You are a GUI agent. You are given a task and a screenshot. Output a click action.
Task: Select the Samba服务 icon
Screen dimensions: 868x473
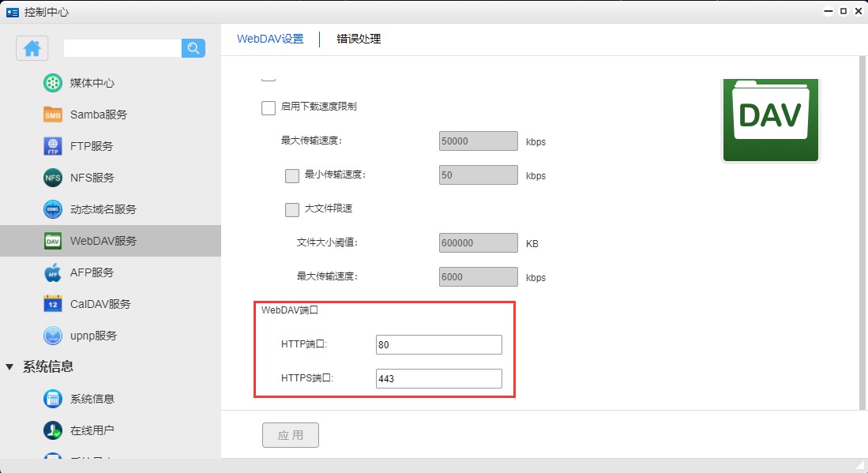tap(53, 114)
